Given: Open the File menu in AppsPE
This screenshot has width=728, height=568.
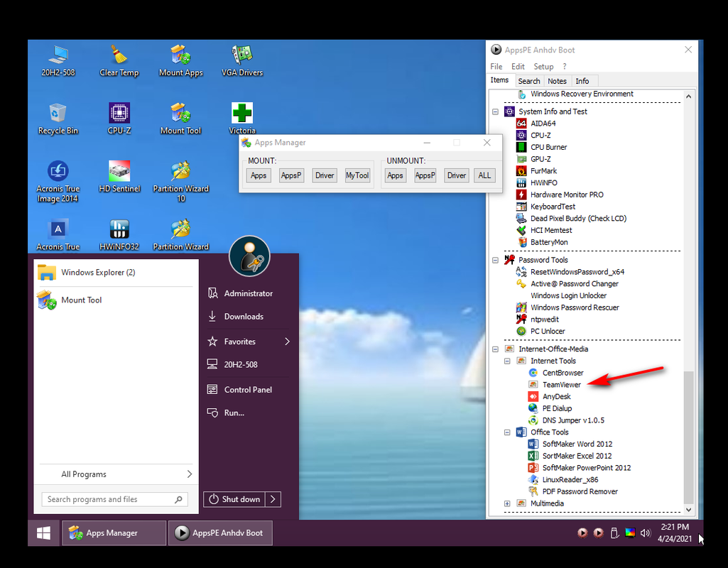Looking at the screenshot, I should pyautogui.click(x=496, y=66).
